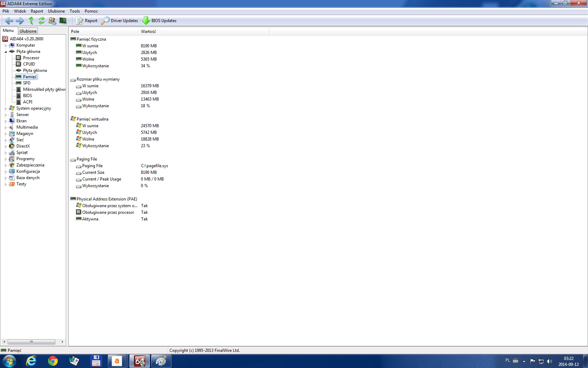Screen dimensions: 588x368
Task: Select the Current Size row
Action: (93, 172)
